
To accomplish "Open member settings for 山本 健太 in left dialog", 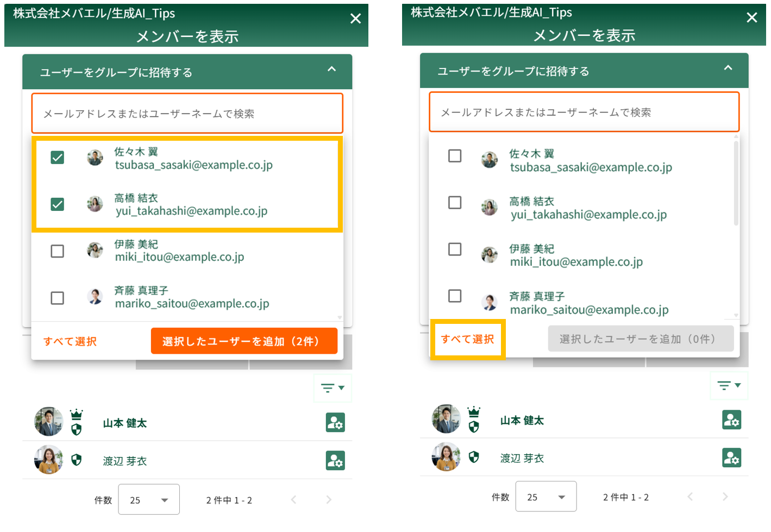I will click(x=335, y=422).
